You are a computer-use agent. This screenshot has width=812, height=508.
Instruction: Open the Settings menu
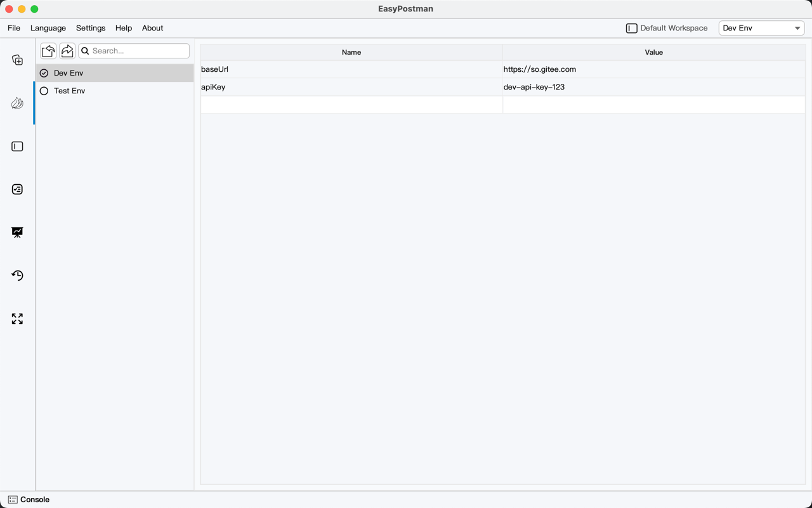tap(91, 28)
